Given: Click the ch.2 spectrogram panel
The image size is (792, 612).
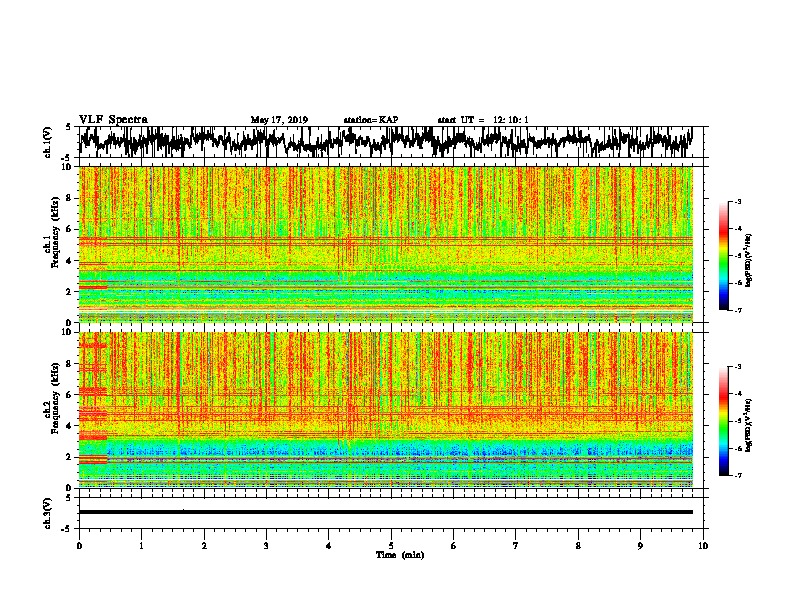Looking at the screenshot, I should tap(386, 410).
